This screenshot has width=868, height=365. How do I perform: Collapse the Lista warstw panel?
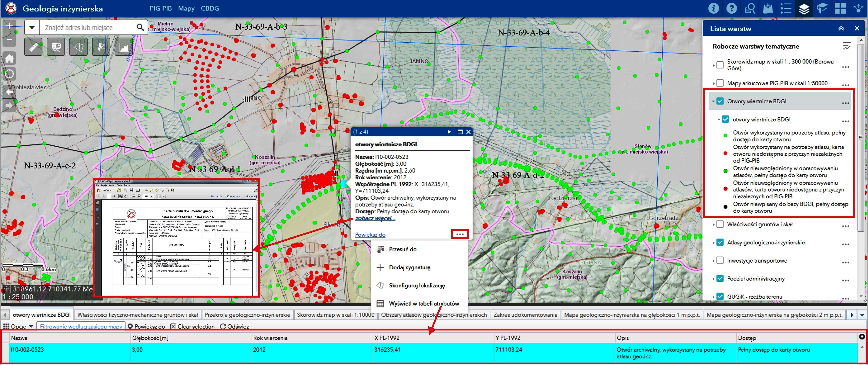coord(841,29)
